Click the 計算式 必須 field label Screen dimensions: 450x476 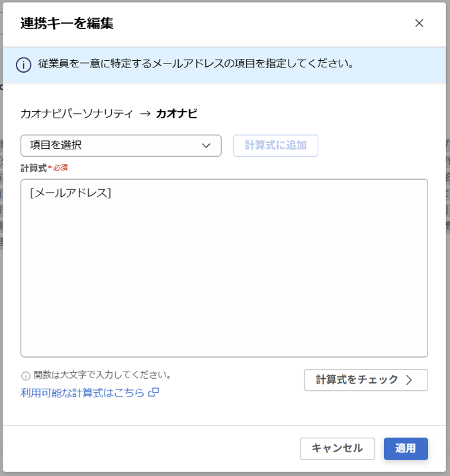44,167
